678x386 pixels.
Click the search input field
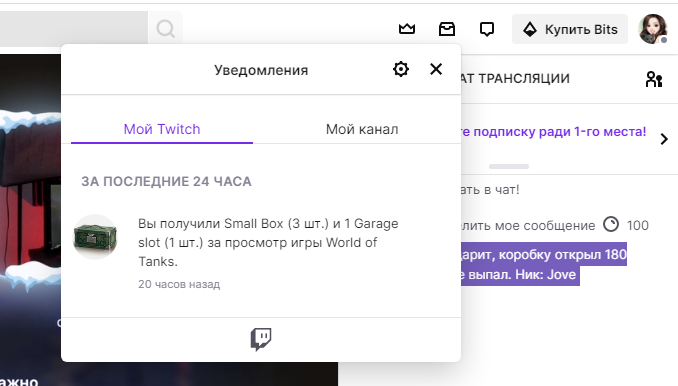(74, 29)
